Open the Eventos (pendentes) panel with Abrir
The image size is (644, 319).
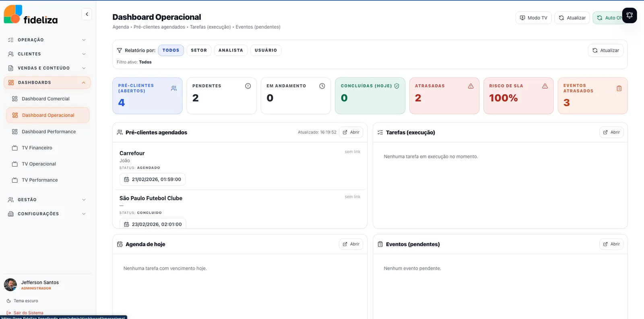(x=611, y=244)
